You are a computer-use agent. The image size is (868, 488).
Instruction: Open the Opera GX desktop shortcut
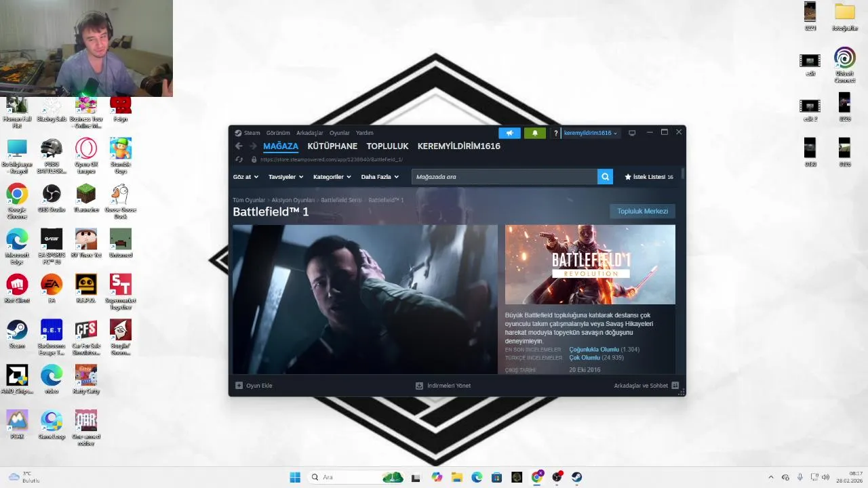[86, 157]
